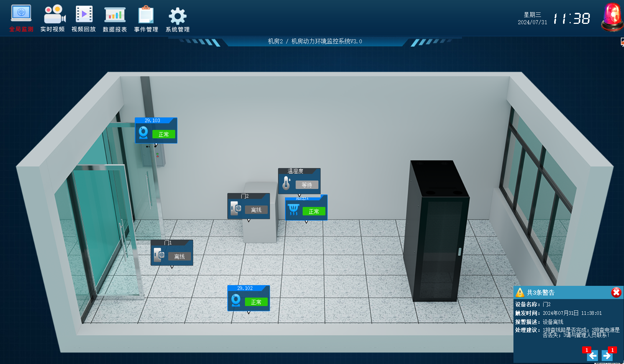
Task: Click the 温湿度 thermometer sensor icon
Action: (x=286, y=183)
